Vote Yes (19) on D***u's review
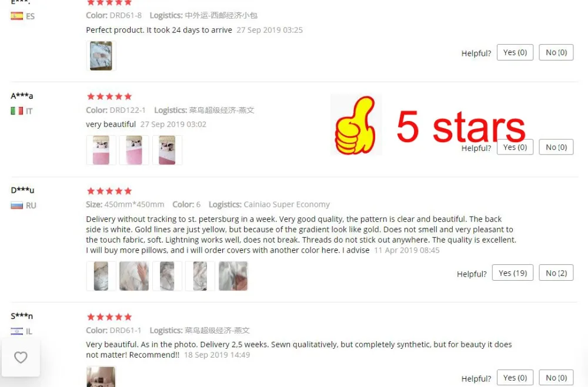588x387 pixels. (x=513, y=273)
